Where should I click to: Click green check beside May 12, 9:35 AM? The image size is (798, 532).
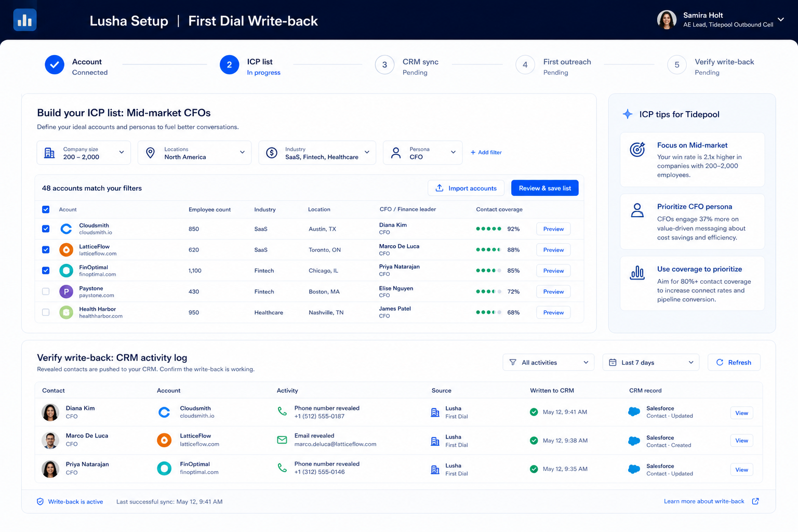[534, 469]
